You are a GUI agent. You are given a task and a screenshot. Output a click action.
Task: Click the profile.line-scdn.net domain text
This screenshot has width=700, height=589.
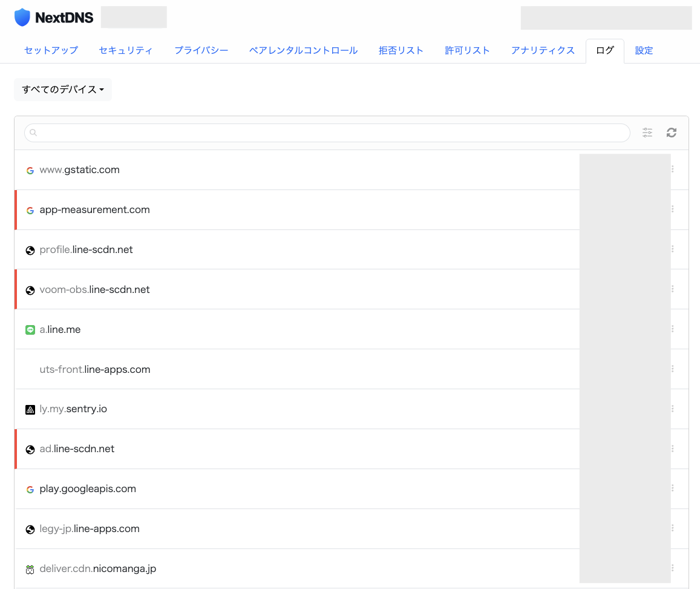86,249
